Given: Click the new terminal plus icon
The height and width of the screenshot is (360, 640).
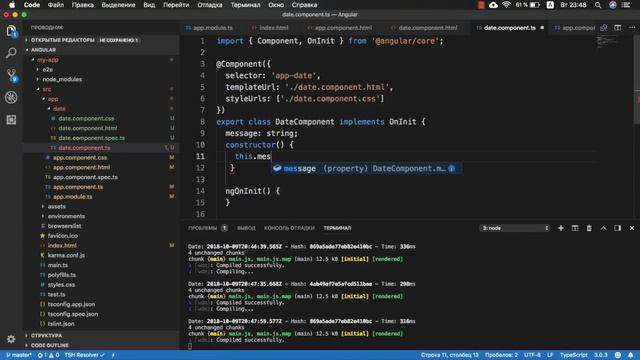Looking at the screenshot, I should (x=560, y=228).
